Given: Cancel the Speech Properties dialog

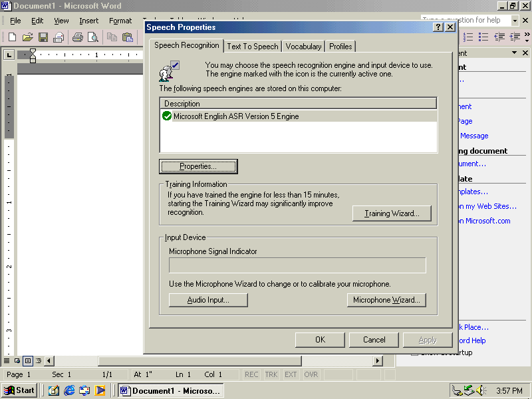Looking at the screenshot, I should click(x=374, y=340).
